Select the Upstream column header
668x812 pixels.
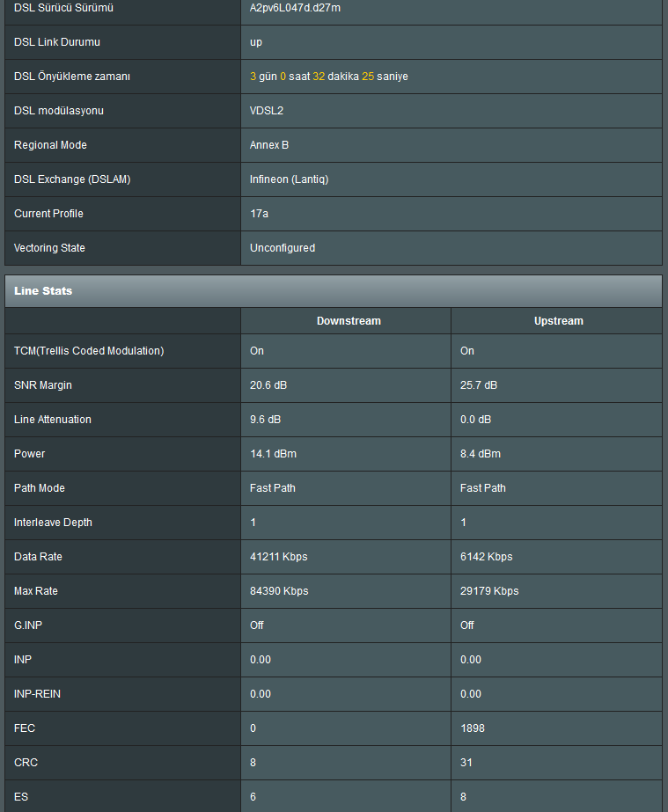(x=559, y=321)
